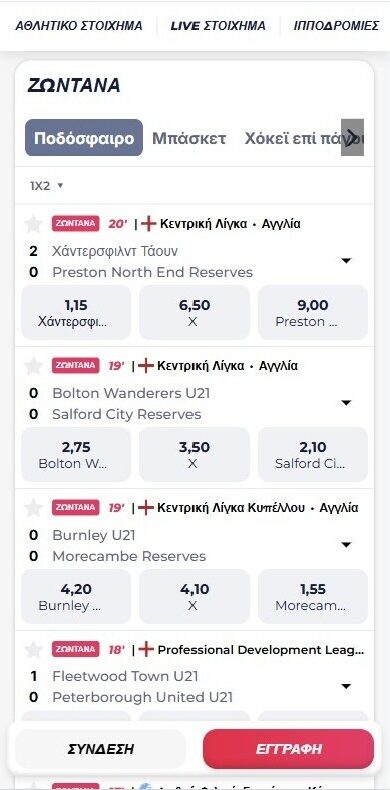Favorite the Huddersfield vs Preston match star

tap(33, 224)
